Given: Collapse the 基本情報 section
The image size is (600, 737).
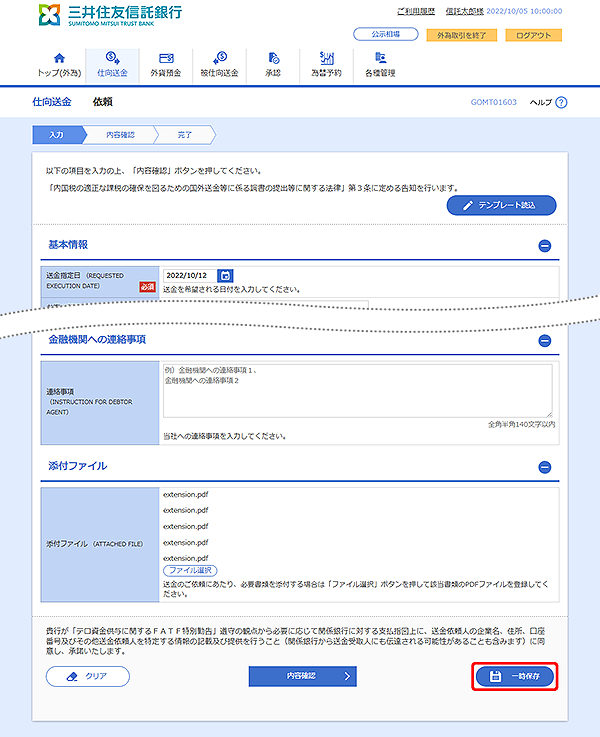Looking at the screenshot, I should 545,246.
